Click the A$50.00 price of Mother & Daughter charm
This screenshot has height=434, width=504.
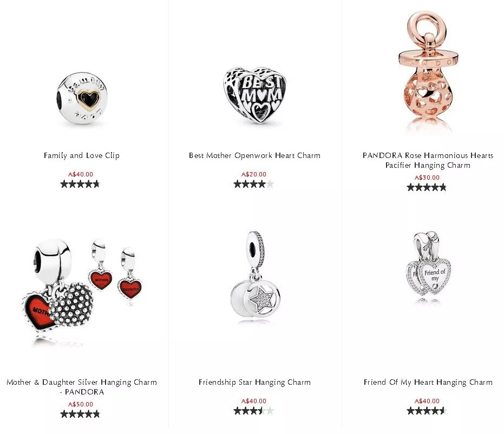pos(80,404)
